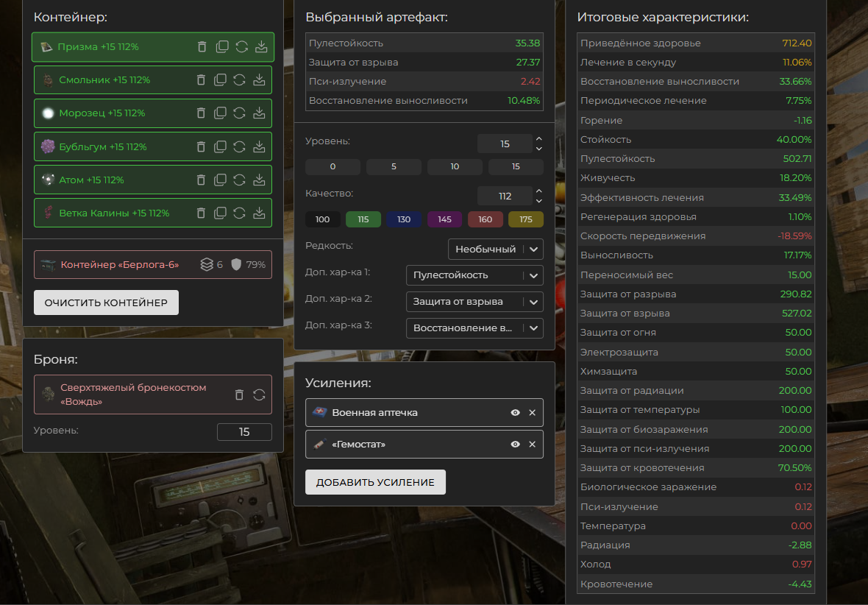Copy the Смольник +15 artifact

point(221,79)
